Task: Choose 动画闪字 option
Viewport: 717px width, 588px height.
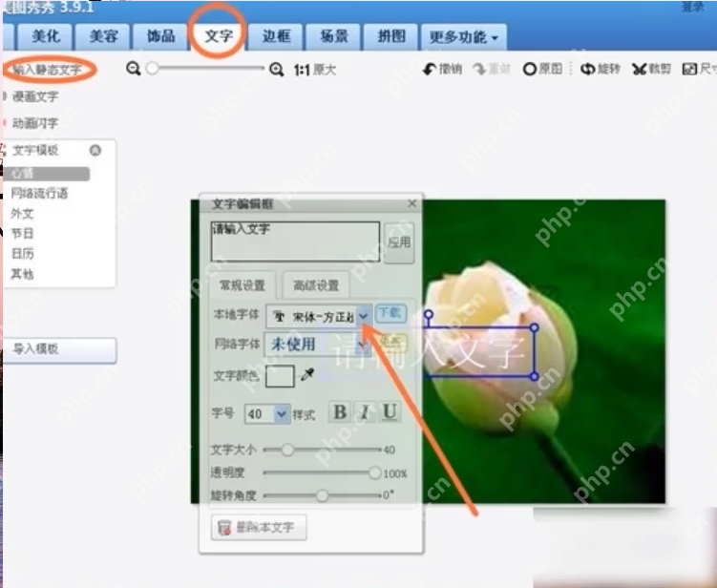Action: (35, 123)
